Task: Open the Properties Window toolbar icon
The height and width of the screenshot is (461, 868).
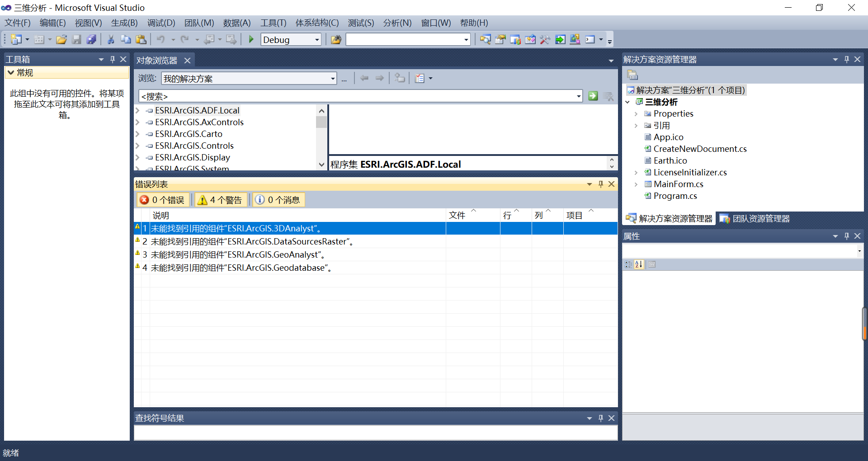Action: 500,40
